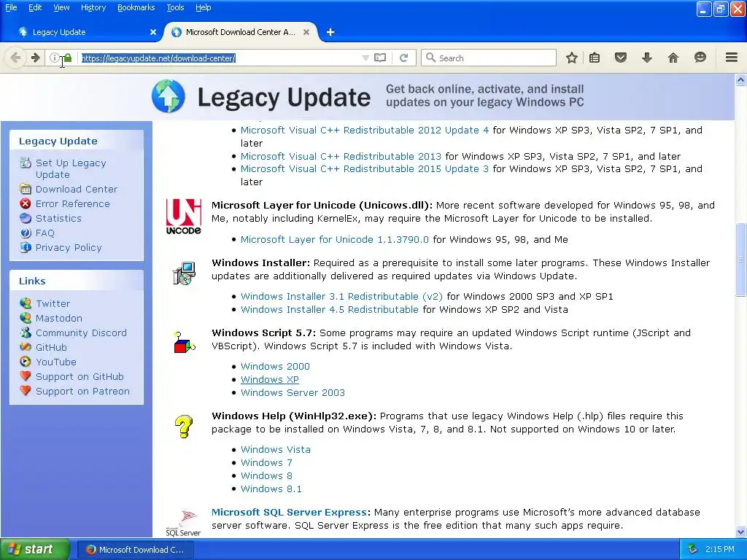Image resolution: width=747 pixels, height=560 pixels.
Task: Open Community Discord link
Action: 81,332
